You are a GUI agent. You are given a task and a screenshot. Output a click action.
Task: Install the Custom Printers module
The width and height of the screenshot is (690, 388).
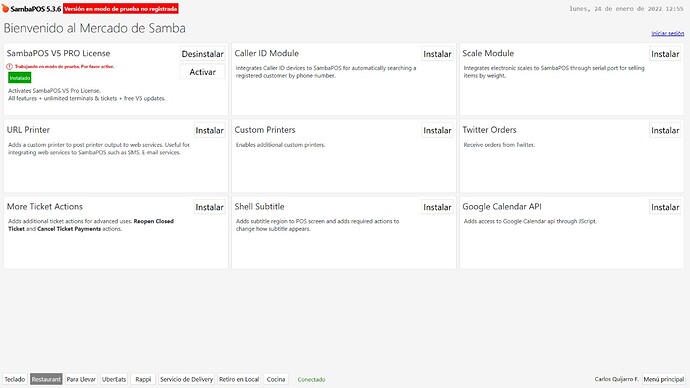[x=437, y=130]
